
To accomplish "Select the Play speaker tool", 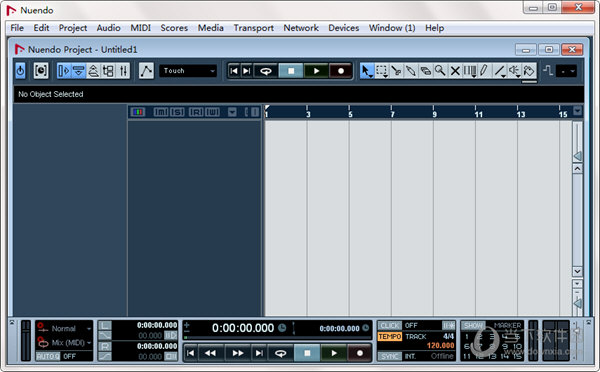I will 514,71.
